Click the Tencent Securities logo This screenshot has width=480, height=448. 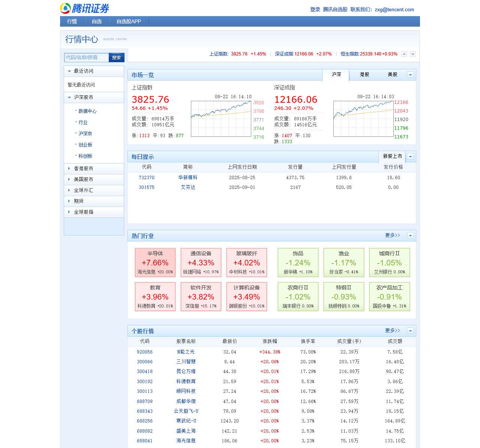[85, 8]
